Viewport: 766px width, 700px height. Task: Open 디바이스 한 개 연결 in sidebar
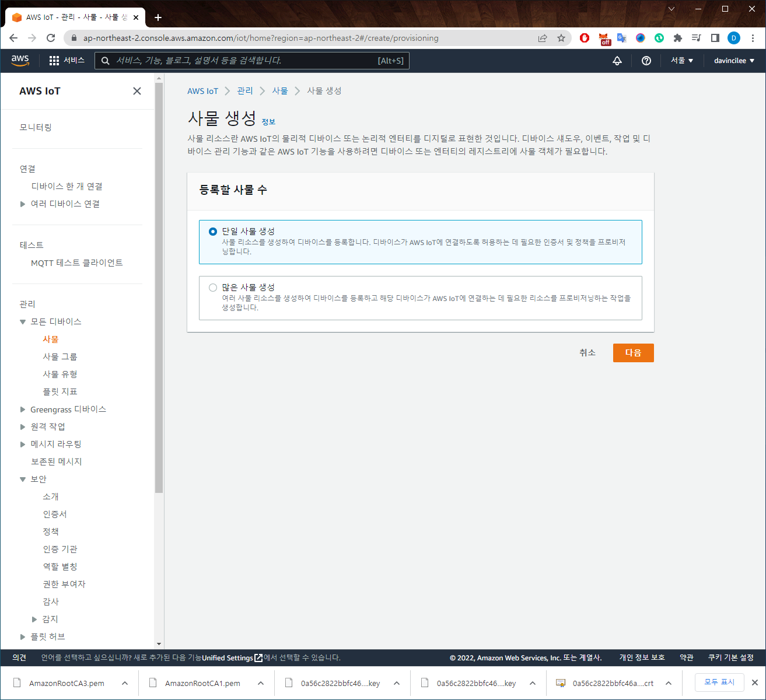(x=67, y=186)
